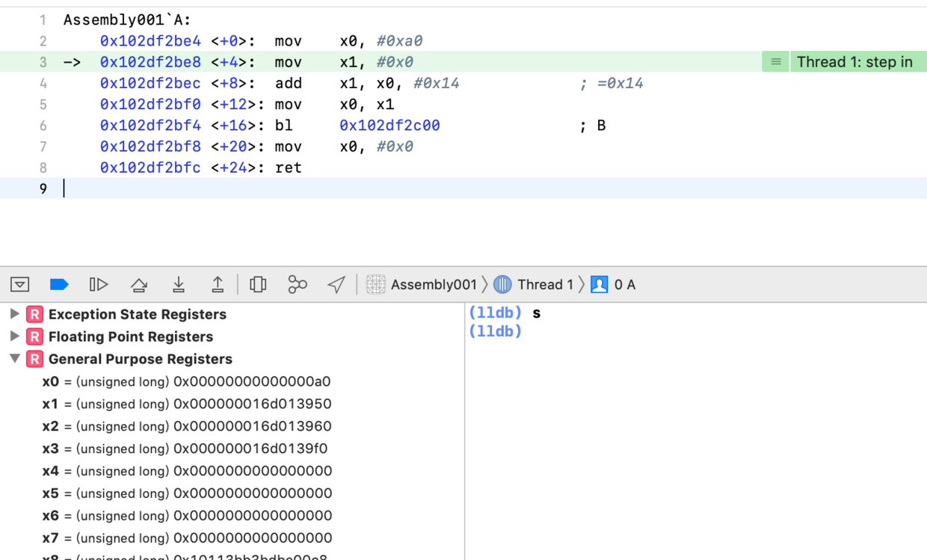
Task: Click Exception State Registers R icon
Action: coord(34,314)
